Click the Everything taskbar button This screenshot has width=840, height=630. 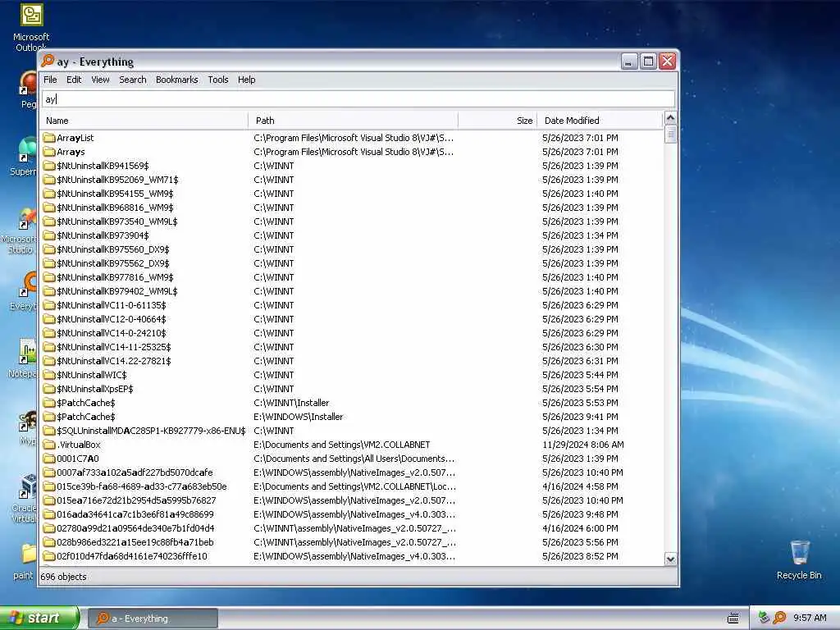[x=153, y=619]
